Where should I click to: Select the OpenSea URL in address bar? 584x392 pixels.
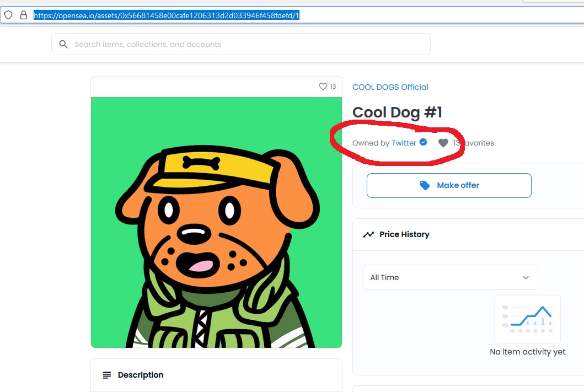(x=167, y=15)
